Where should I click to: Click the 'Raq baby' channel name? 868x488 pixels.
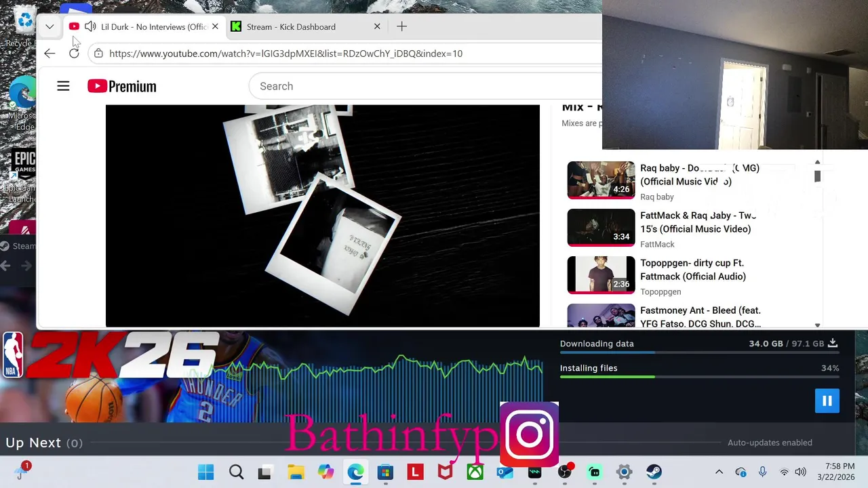[657, 197]
